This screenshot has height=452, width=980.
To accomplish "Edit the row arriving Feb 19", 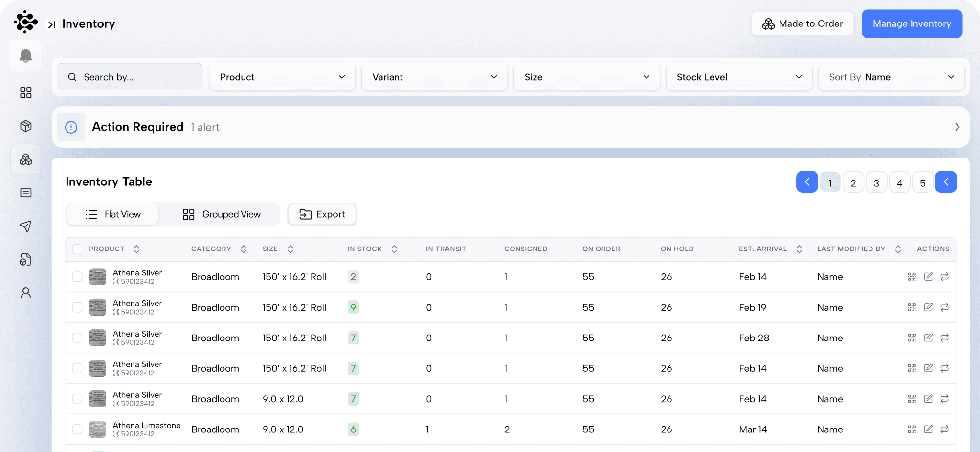I will (928, 307).
